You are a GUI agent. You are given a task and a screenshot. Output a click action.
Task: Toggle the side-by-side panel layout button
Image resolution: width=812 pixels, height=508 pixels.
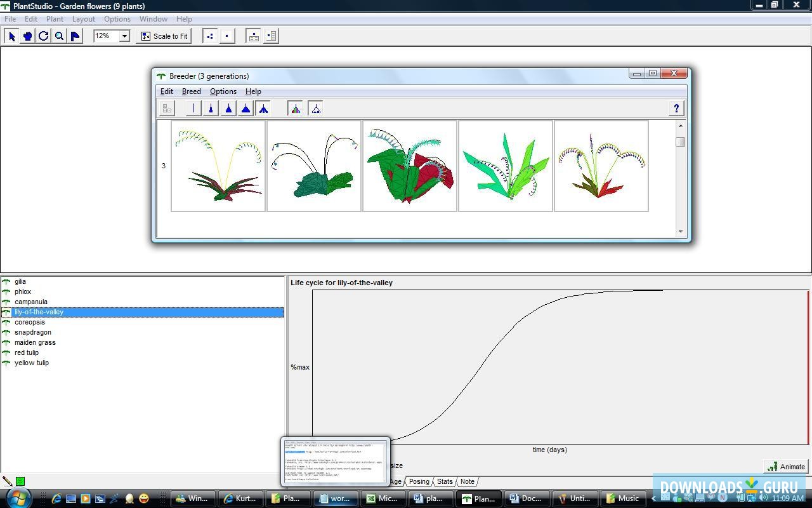coord(271,36)
